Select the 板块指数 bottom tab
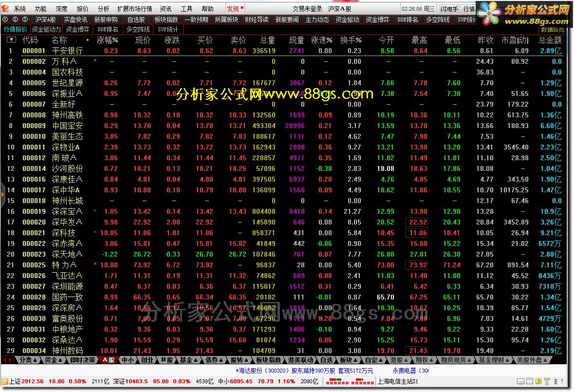574x392 pixels. pyautogui.click(x=268, y=360)
